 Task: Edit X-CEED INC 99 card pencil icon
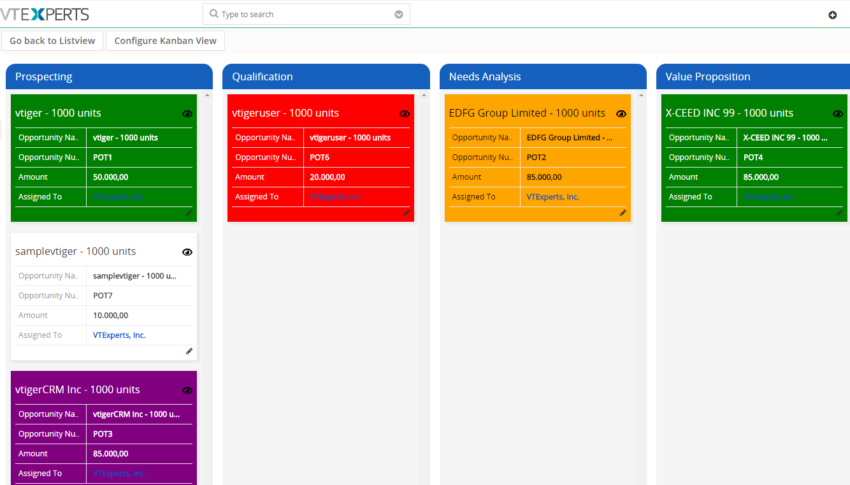tap(839, 213)
